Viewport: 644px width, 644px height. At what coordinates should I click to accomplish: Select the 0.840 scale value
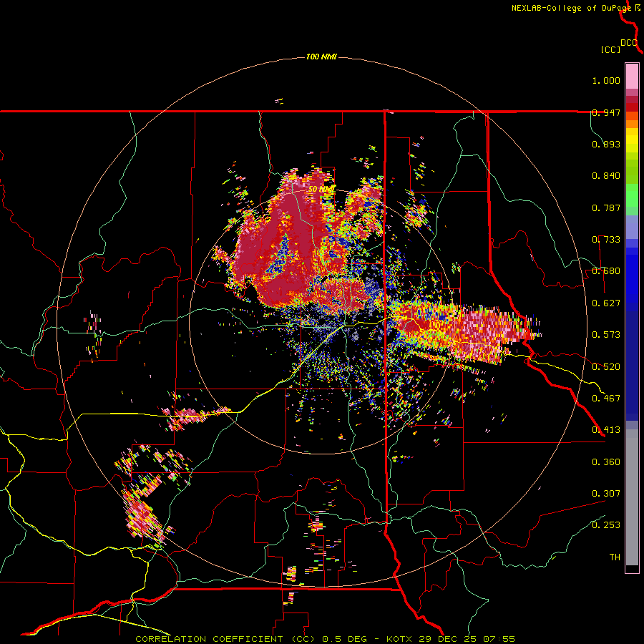coord(606,176)
